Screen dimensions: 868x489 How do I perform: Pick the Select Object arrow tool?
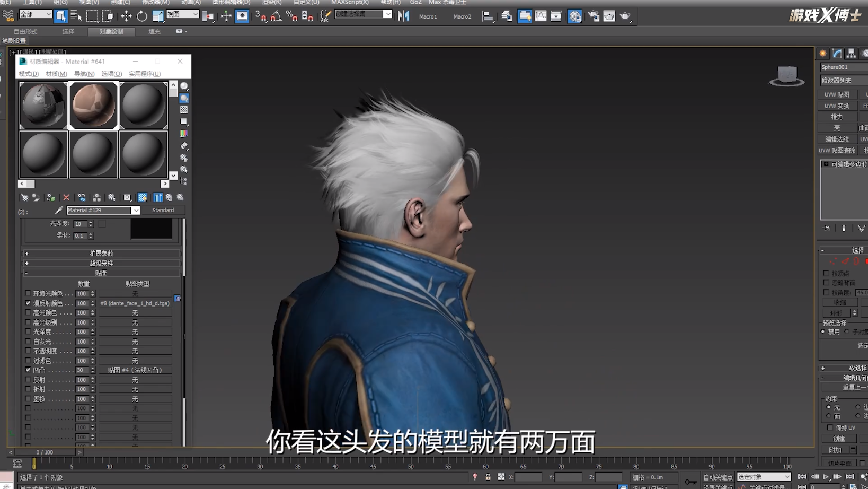[61, 16]
